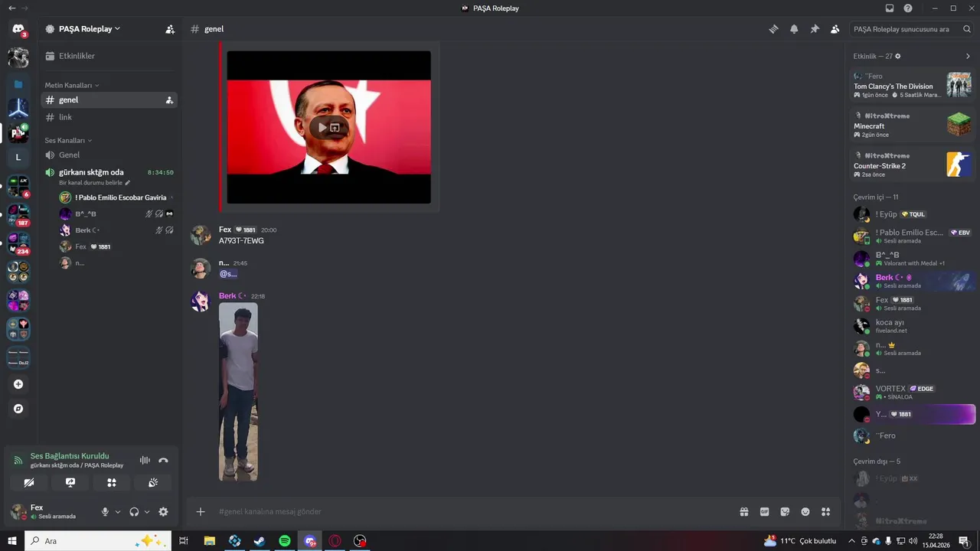Join the Genel voice channel
The image size is (980, 551).
coord(109,155)
